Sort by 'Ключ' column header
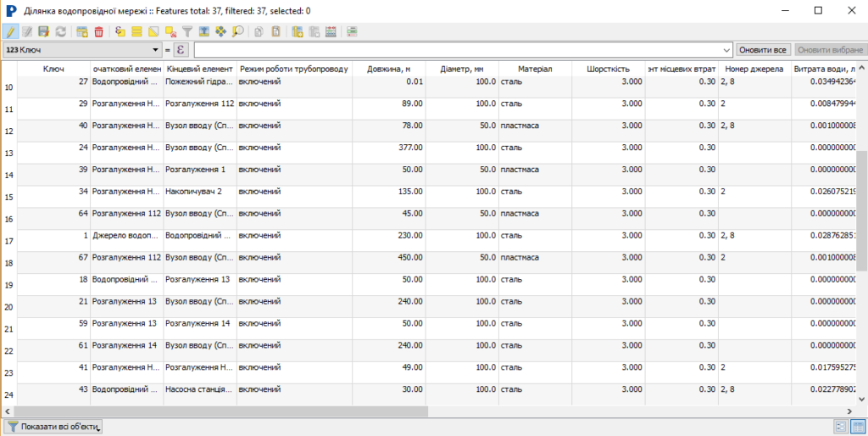Screen dimensions: 868x436 click(53, 70)
